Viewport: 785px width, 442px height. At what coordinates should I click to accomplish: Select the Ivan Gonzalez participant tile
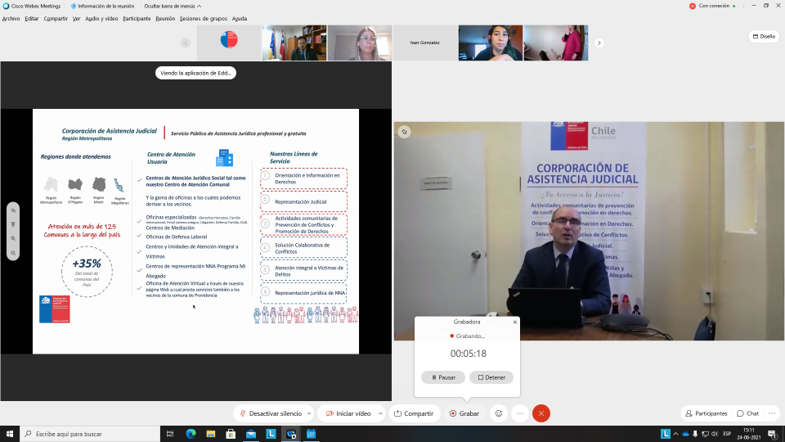(425, 43)
